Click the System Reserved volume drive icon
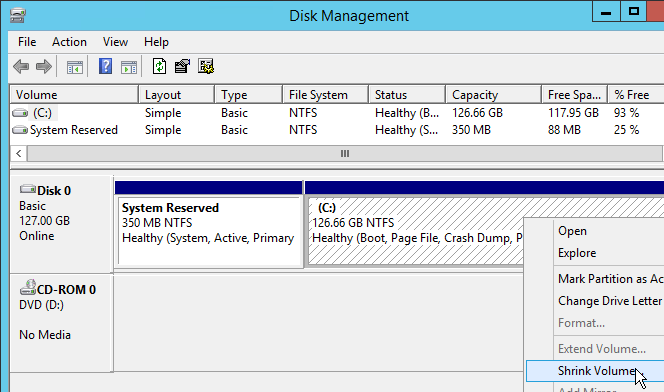Screen dimensions: 664x392 [x=20, y=130]
